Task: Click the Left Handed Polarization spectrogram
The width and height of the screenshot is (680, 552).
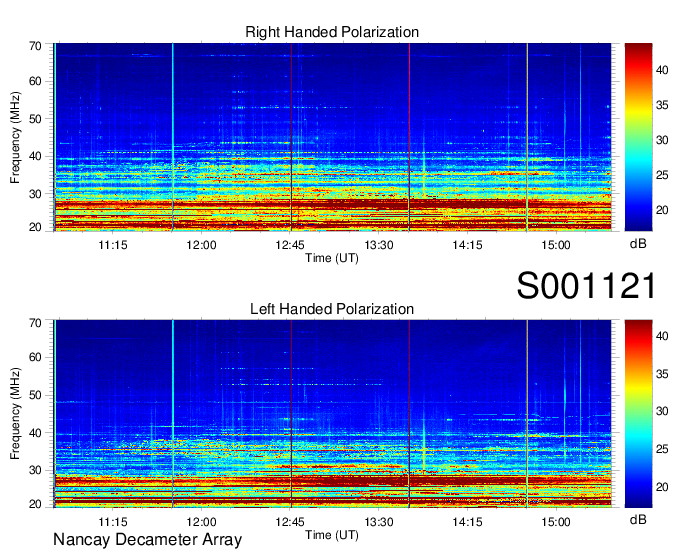Action: coord(332,413)
